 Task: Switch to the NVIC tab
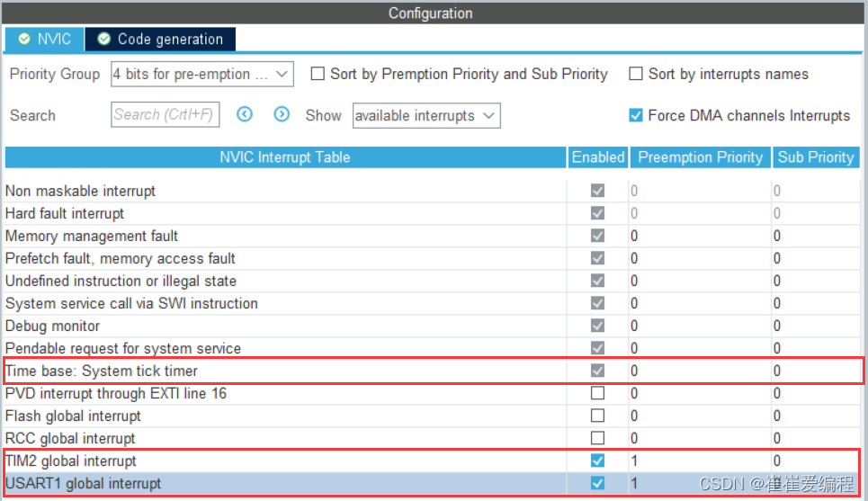[x=44, y=40]
